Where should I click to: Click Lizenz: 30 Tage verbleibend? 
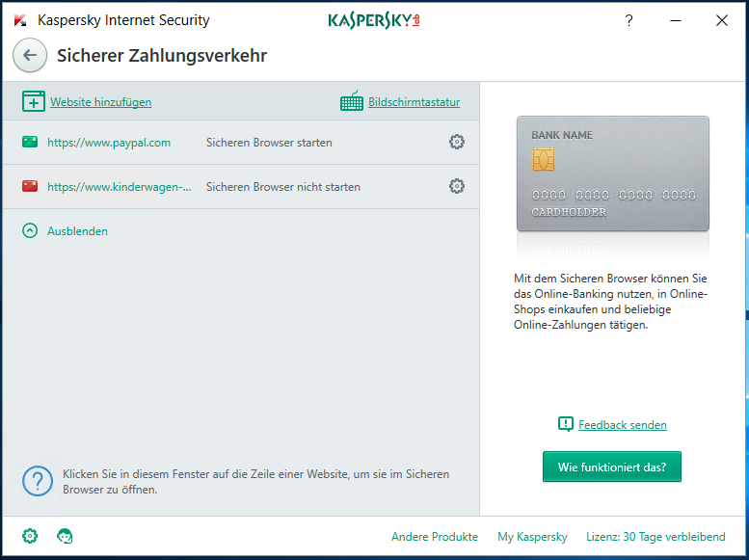655,537
